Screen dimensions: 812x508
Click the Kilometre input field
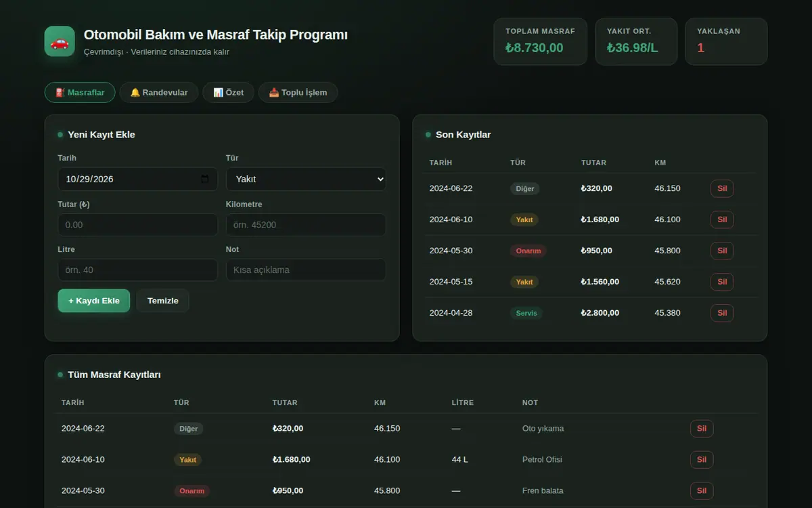click(x=306, y=225)
